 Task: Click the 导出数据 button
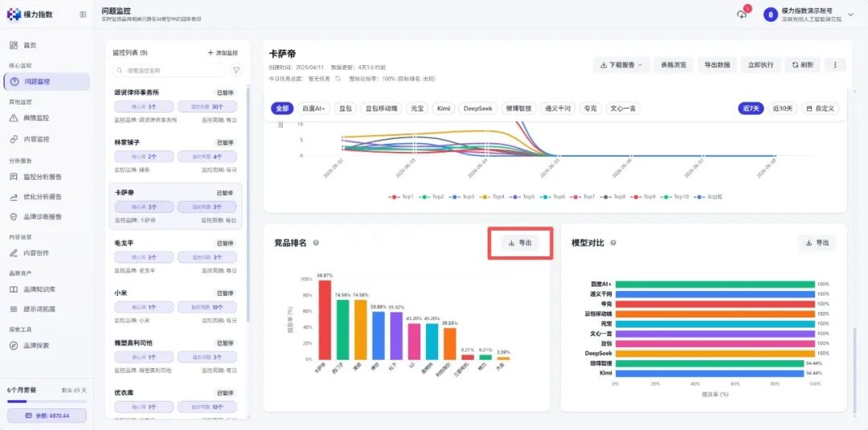tap(717, 65)
